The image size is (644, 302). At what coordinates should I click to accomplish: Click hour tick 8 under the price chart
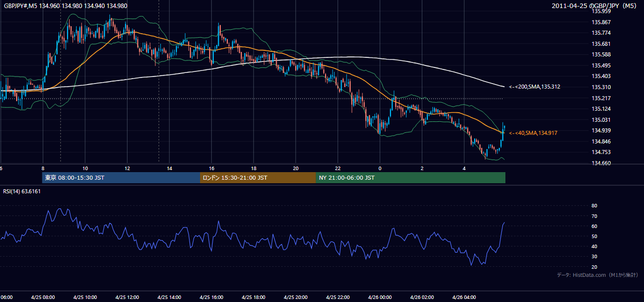(x=43, y=168)
